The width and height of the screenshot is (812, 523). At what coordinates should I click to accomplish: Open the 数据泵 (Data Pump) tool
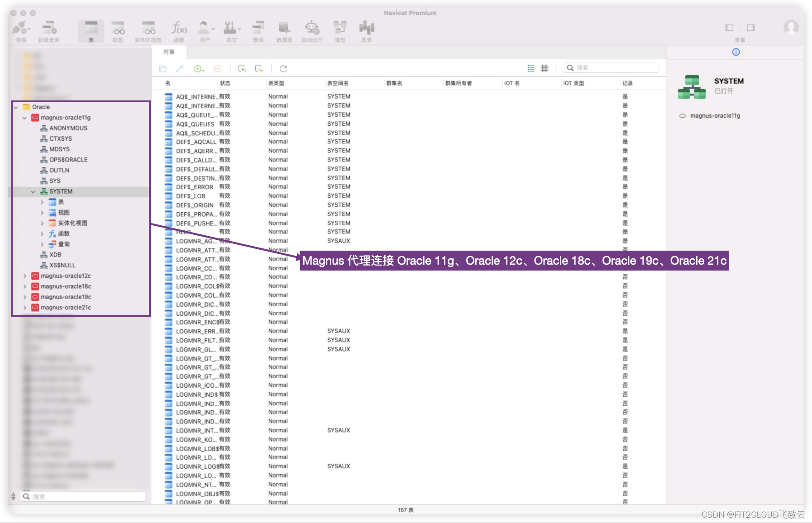point(284,31)
